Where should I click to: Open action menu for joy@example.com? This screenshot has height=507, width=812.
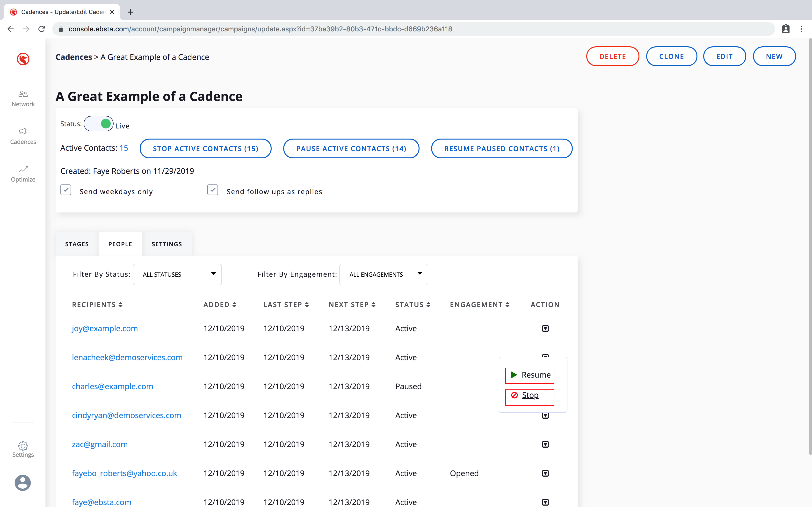[545, 328]
